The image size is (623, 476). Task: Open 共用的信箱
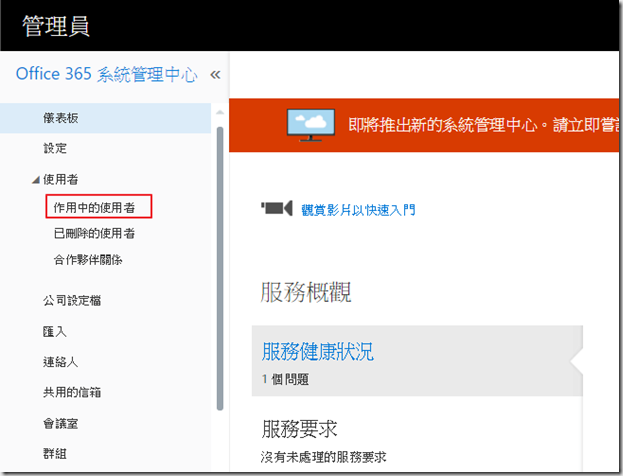tap(71, 392)
